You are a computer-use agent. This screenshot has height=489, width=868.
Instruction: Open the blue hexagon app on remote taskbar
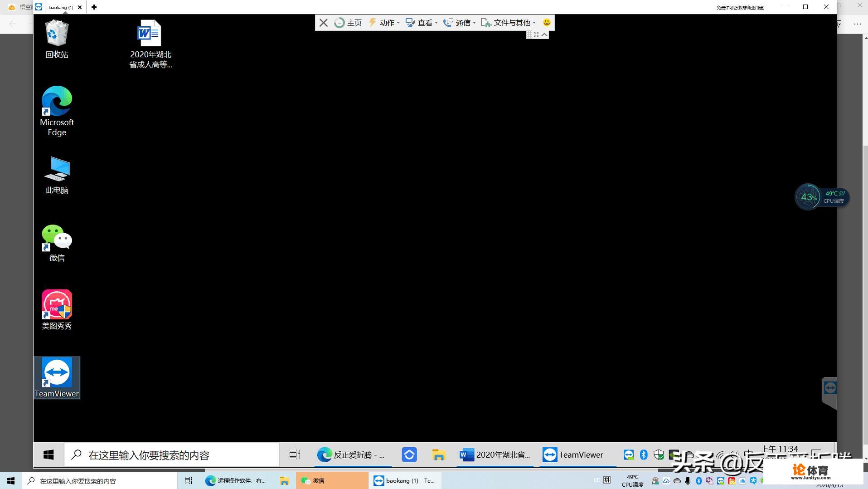point(409,455)
